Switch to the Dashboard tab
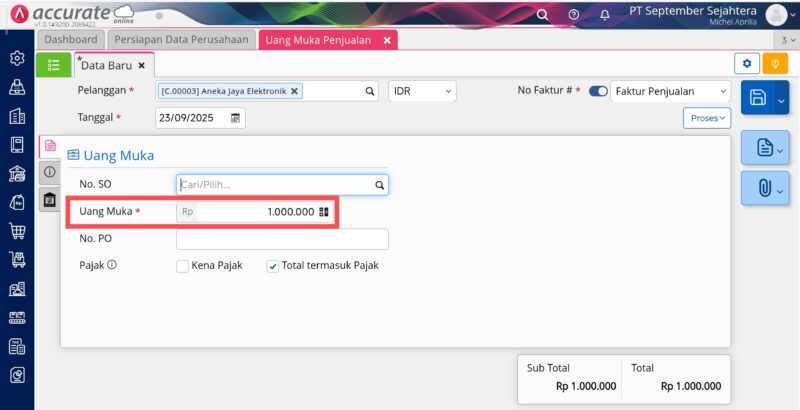This screenshot has height=410, width=800. [x=71, y=40]
